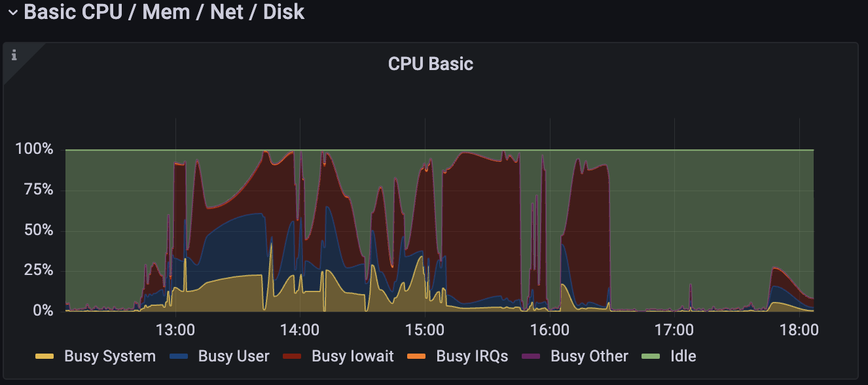This screenshot has height=385, width=868.
Task: Open the green Idle color swatch
Action: 651,357
